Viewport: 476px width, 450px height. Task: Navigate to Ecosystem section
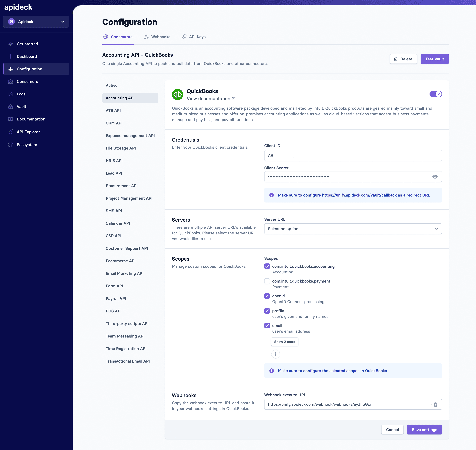point(27,144)
